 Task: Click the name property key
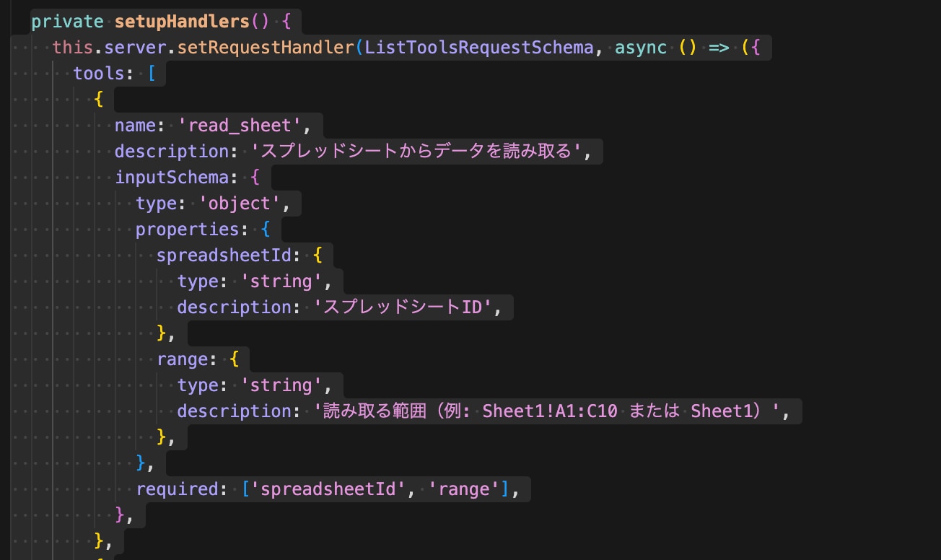(x=135, y=126)
